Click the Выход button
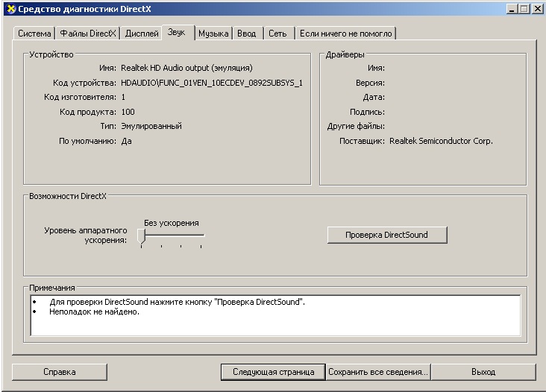This screenshot has width=546, height=392. point(483,372)
